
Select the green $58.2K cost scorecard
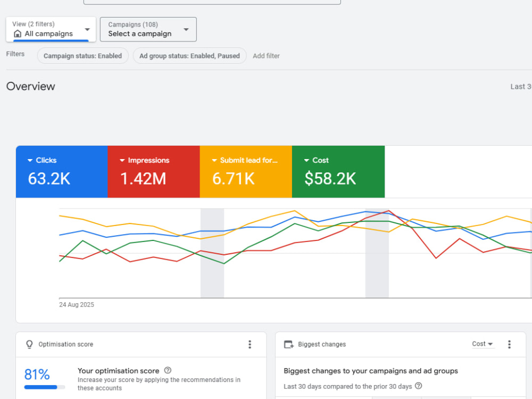point(338,172)
